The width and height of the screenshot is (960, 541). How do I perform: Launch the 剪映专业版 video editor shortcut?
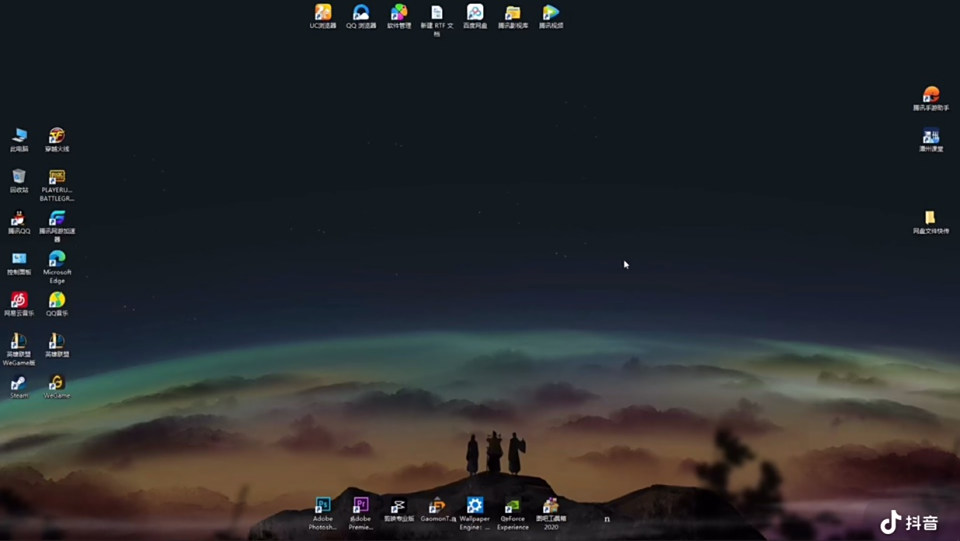[x=399, y=509]
